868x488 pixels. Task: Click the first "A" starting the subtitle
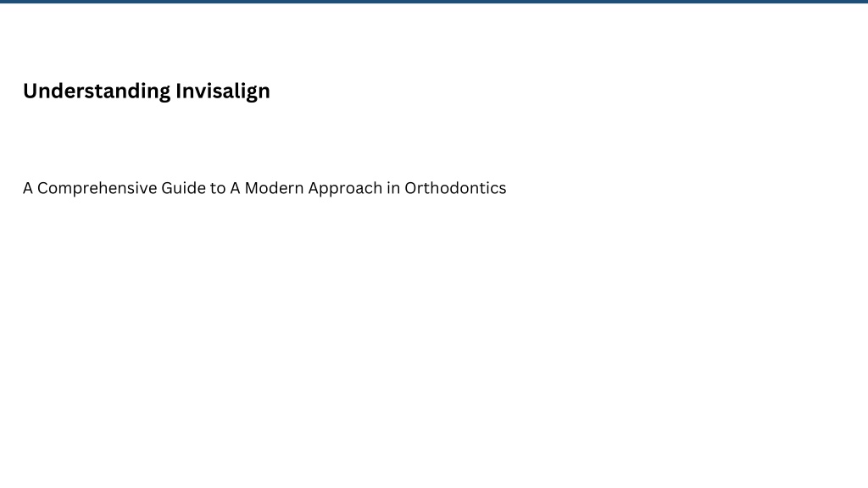[x=28, y=188]
